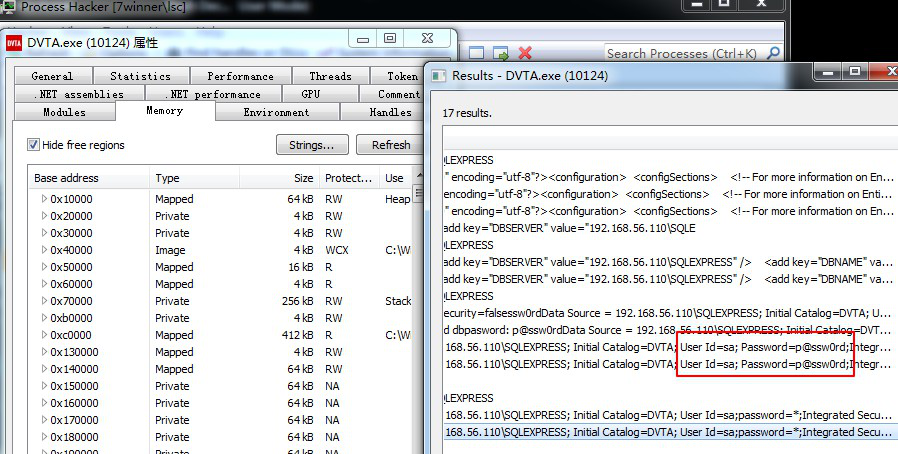The height and width of the screenshot is (454, 898).
Task: Open the Environment tab
Action: [276, 112]
